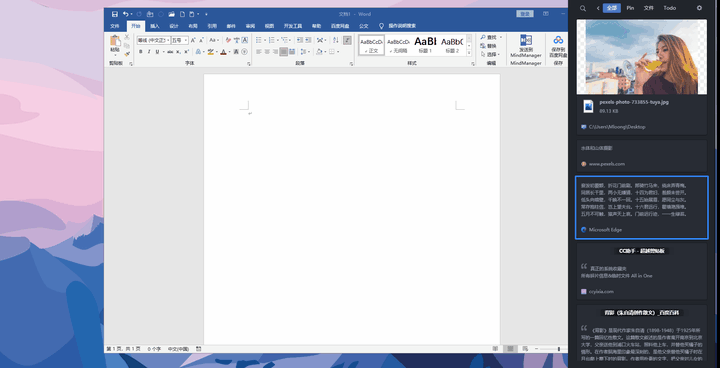Open the 插入 ribbon tab
Screen dimensions: 720x368
155,26
